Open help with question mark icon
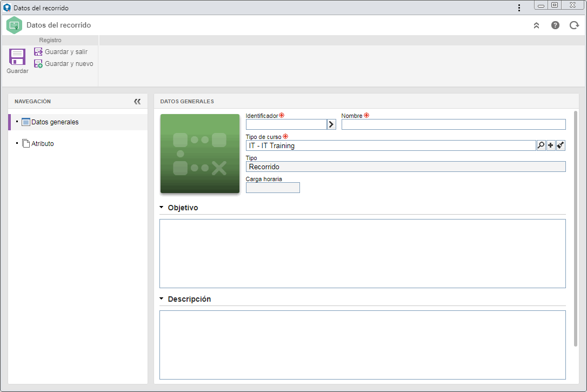This screenshot has width=587, height=392. coord(555,25)
